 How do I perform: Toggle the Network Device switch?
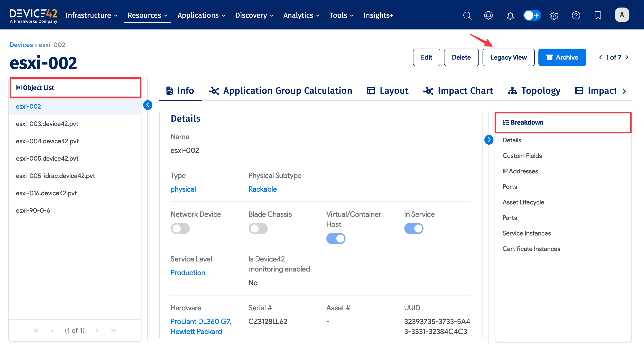coord(180,228)
